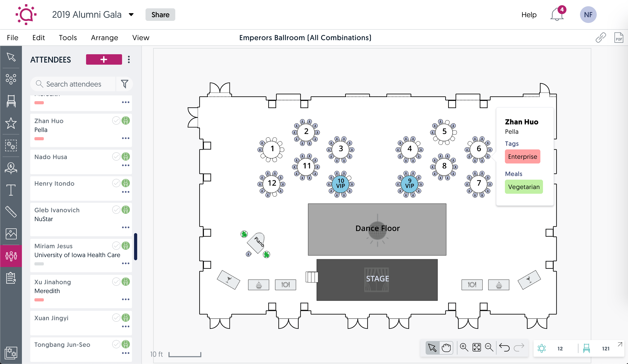Toggle the checkmark for Xu Jinahong

116,282
